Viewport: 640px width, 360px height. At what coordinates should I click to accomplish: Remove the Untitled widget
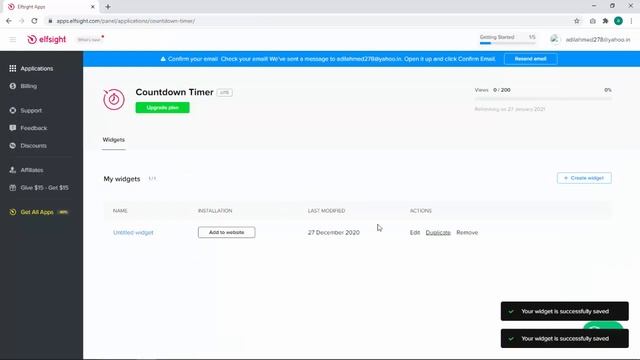(x=467, y=233)
